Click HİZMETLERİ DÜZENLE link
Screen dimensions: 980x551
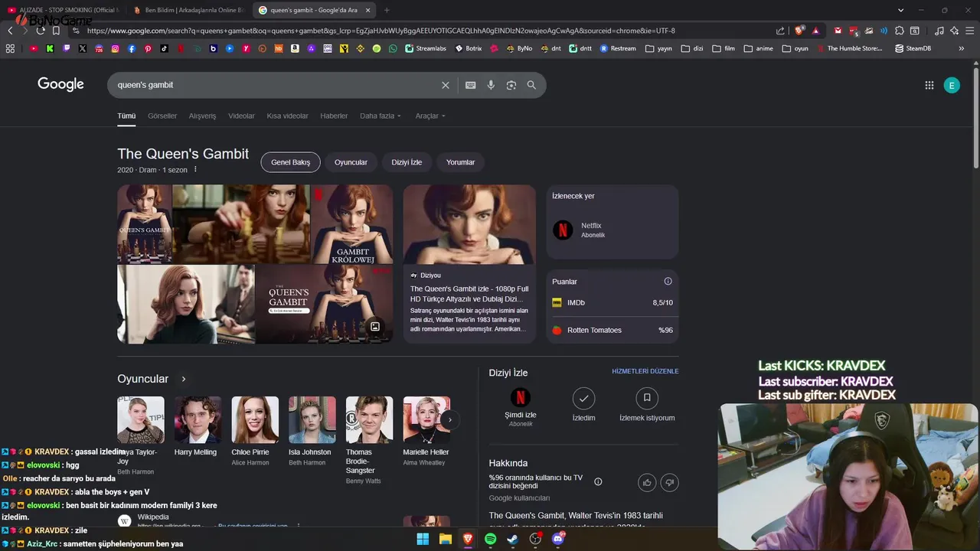(x=645, y=371)
